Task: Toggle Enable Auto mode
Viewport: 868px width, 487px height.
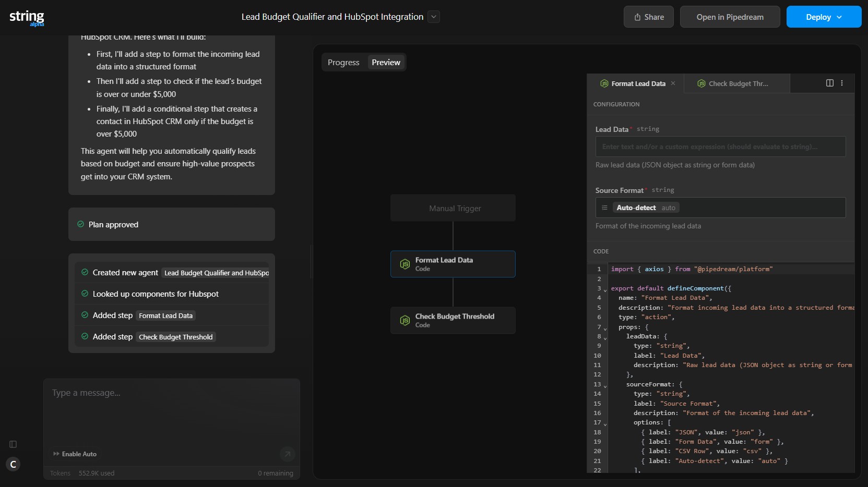Action: point(75,454)
